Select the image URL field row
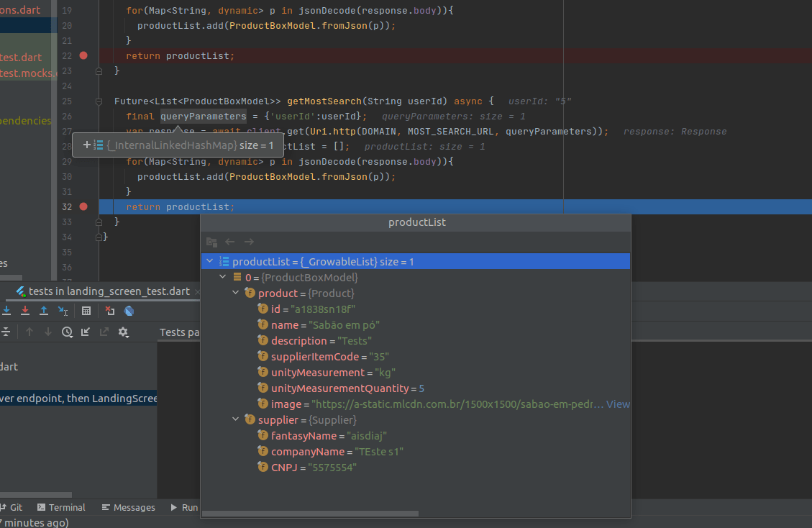Image resolution: width=812 pixels, height=528 pixels. [x=416, y=404]
